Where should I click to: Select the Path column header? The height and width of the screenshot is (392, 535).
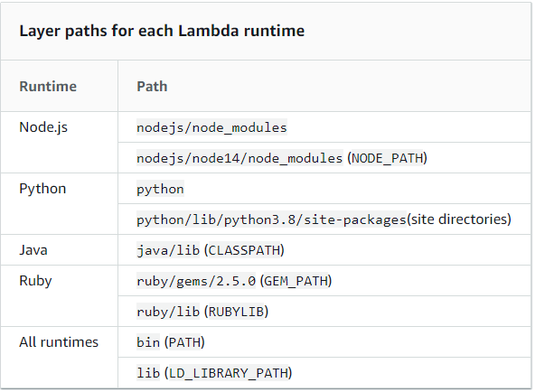[152, 86]
